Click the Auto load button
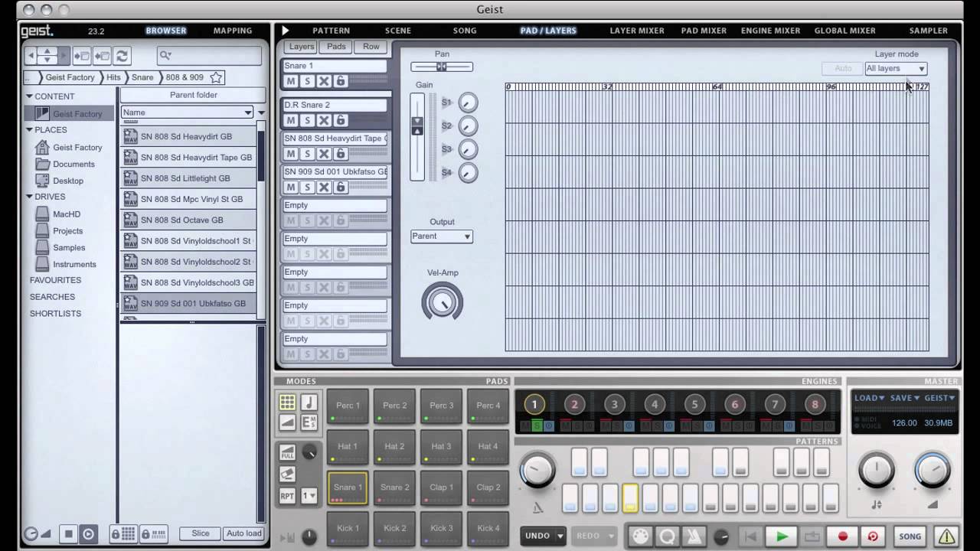Image resolution: width=980 pixels, height=551 pixels. [x=244, y=533]
